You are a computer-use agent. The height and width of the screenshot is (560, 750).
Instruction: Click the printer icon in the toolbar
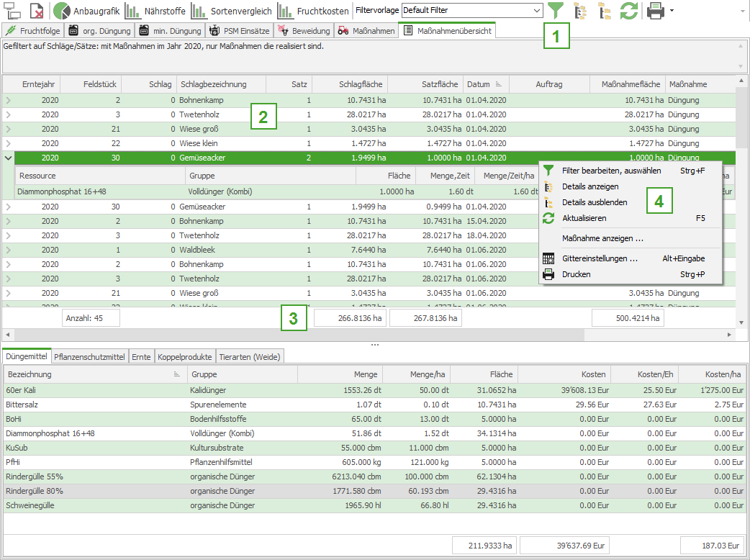655,11
